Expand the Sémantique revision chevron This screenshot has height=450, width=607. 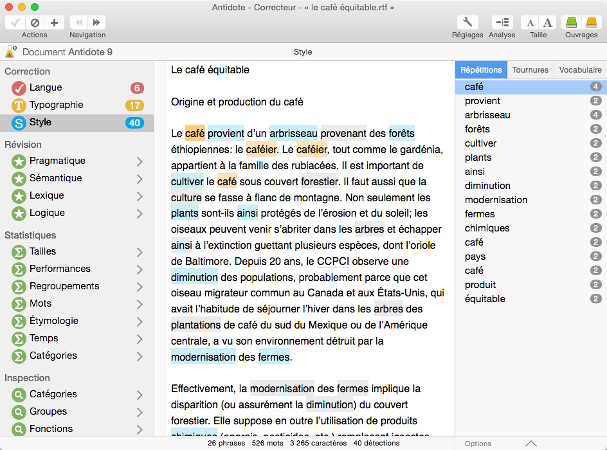[x=139, y=178]
